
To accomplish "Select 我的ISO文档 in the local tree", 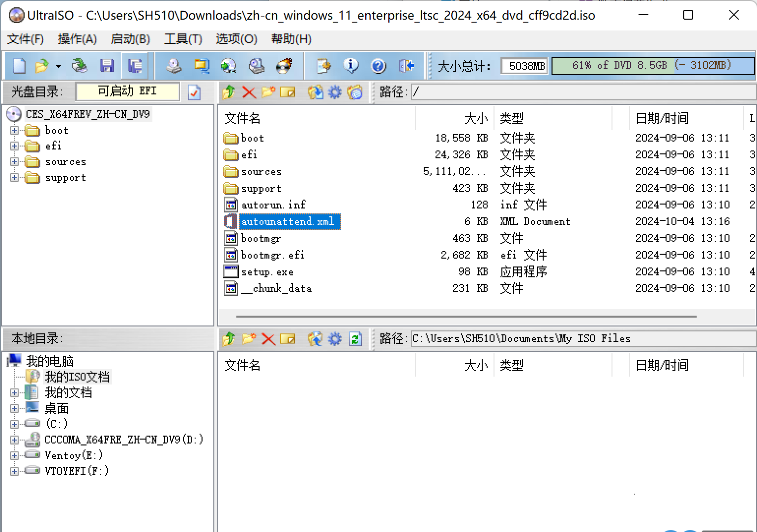I will point(77,377).
